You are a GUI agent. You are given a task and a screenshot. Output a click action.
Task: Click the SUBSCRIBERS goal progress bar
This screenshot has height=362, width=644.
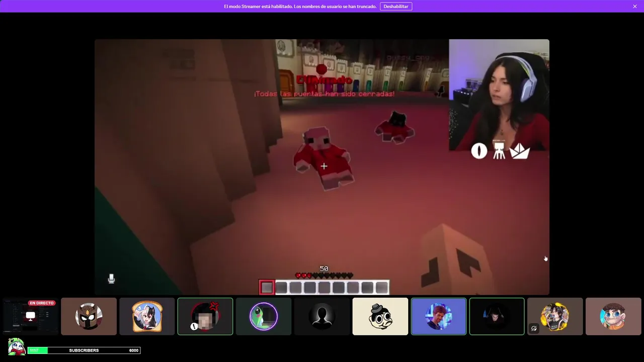click(x=84, y=350)
